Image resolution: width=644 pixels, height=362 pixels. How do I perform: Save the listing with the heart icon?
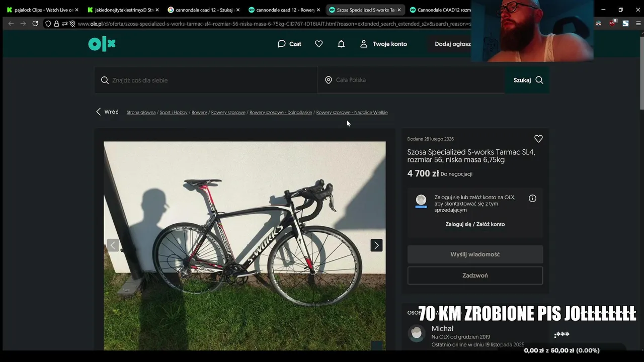(538, 139)
